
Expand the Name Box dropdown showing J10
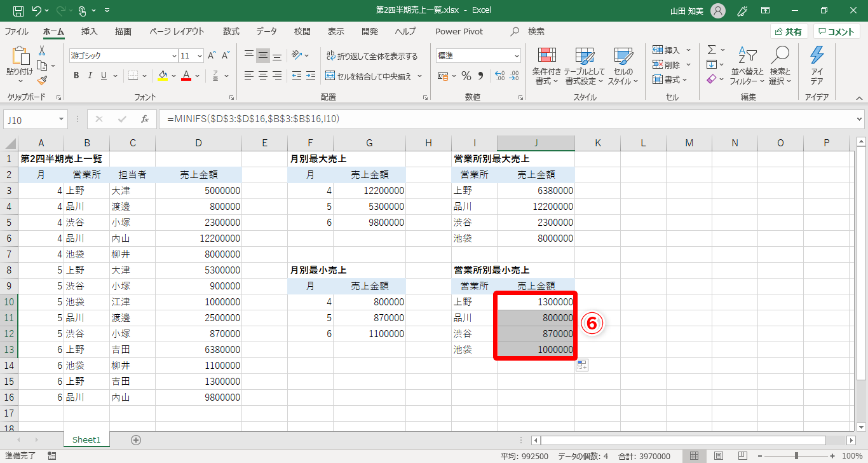(x=62, y=119)
